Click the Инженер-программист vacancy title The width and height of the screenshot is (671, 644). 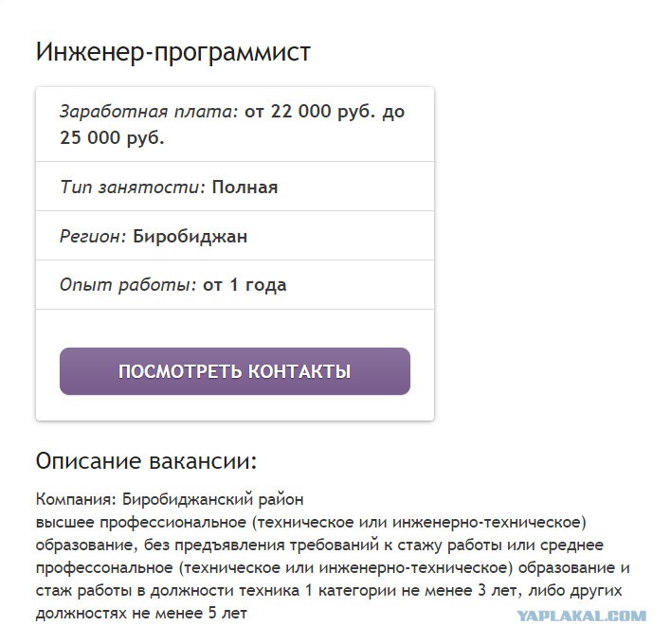click(172, 52)
